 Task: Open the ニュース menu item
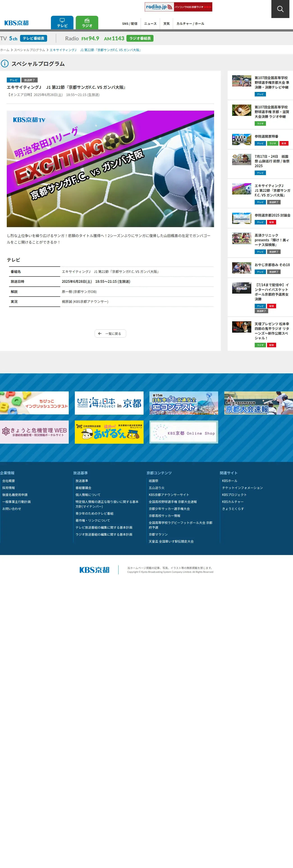150,24
